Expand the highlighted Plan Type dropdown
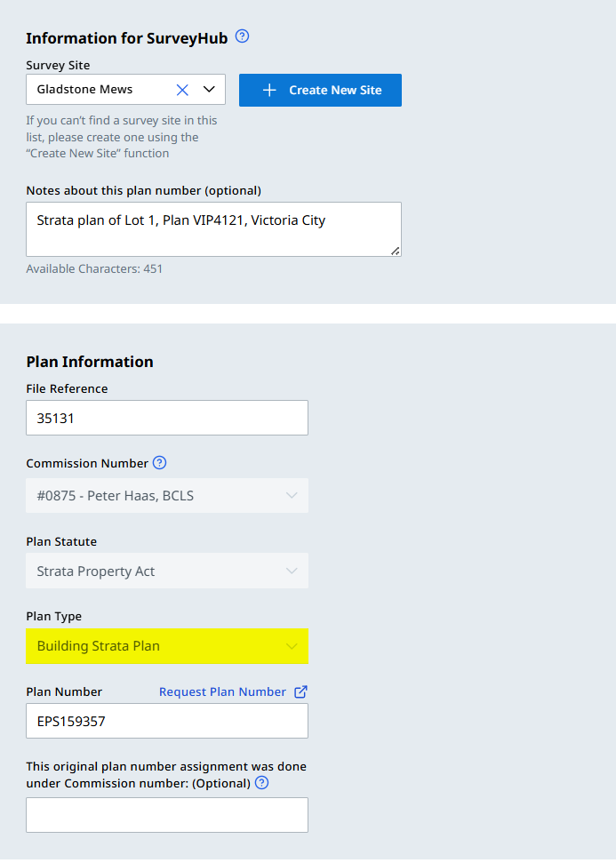This screenshot has height=863, width=616. click(x=167, y=646)
